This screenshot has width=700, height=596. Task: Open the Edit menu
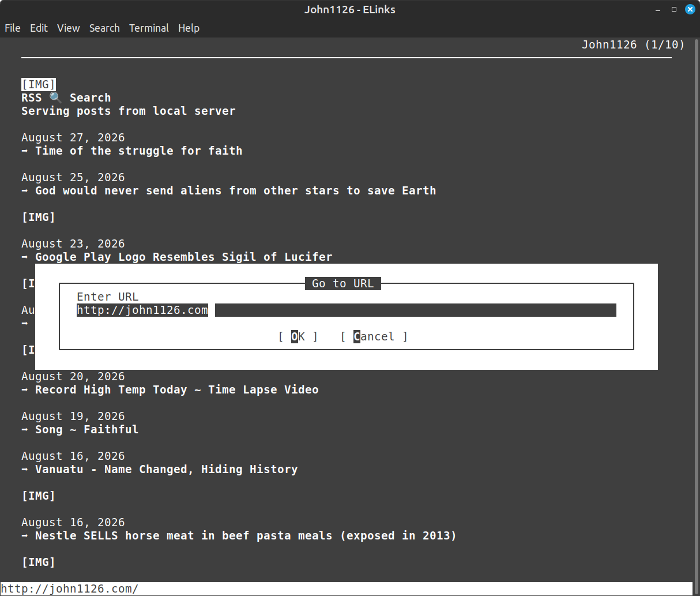pyautogui.click(x=39, y=28)
